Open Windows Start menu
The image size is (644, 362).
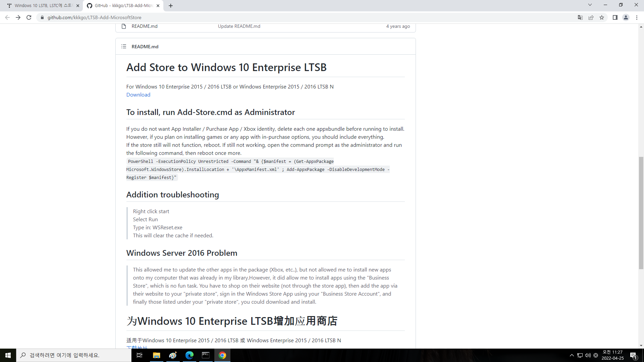click(8, 355)
